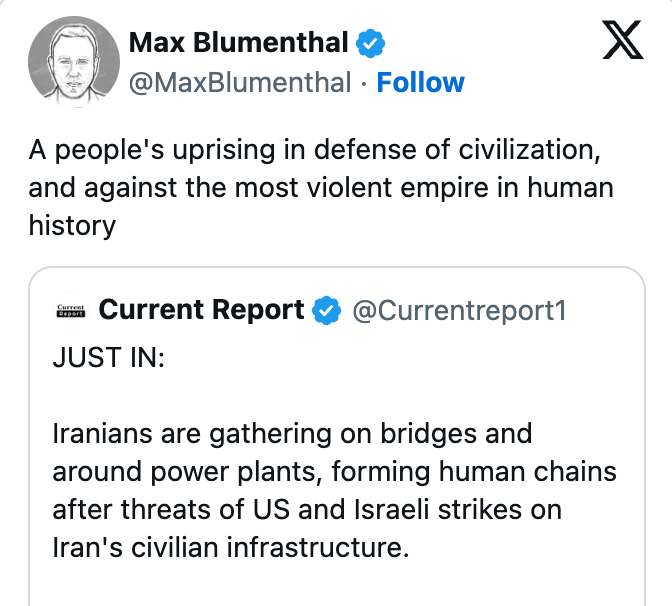The width and height of the screenshot is (672, 606).
Task: Click Current Report's blue verified badge
Action: (x=327, y=311)
